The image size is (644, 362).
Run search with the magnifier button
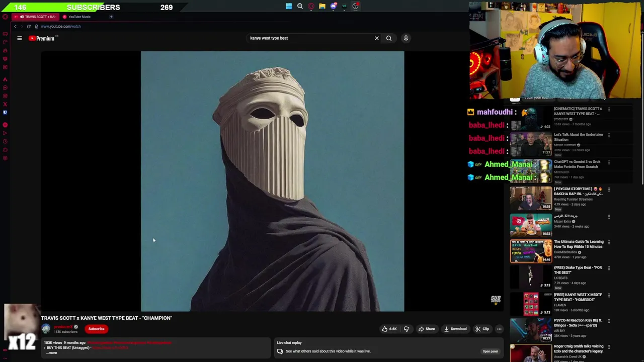[389, 38]
